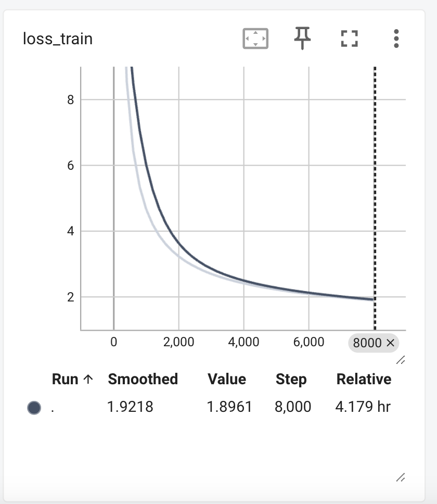
Task: Click the chart area resize handle
Action: [x=401, y=360]
